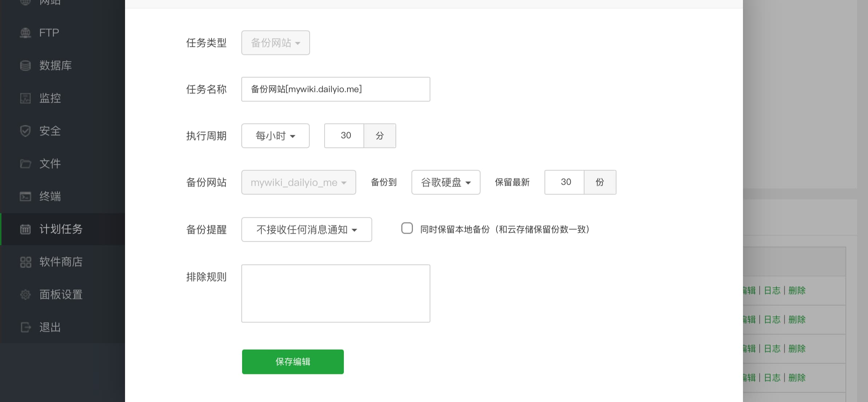The height and width of the screenshot is (402, 868).
Task: Open 面板设置 in the sidebar
Action: click(x=63, y=294)
